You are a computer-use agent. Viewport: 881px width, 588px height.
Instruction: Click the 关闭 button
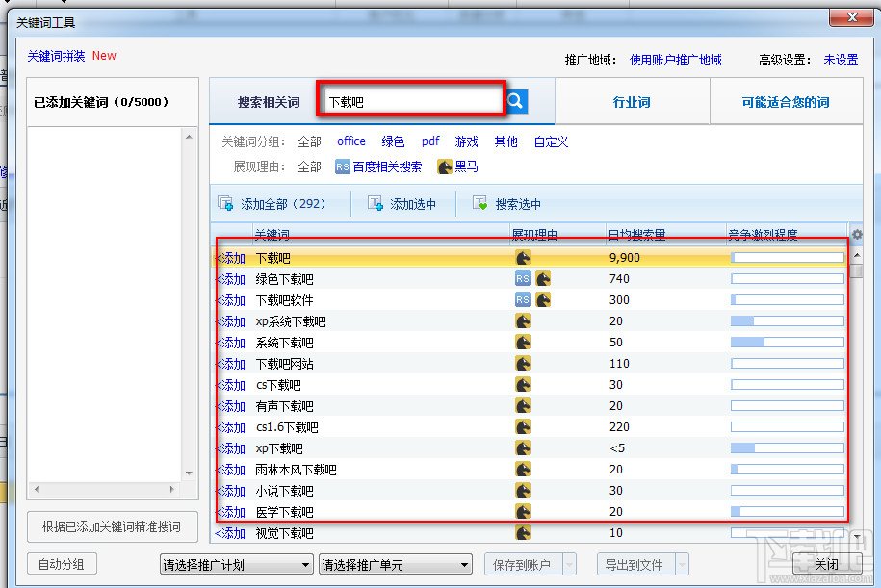pyautogui.click(x=826, y=564)
